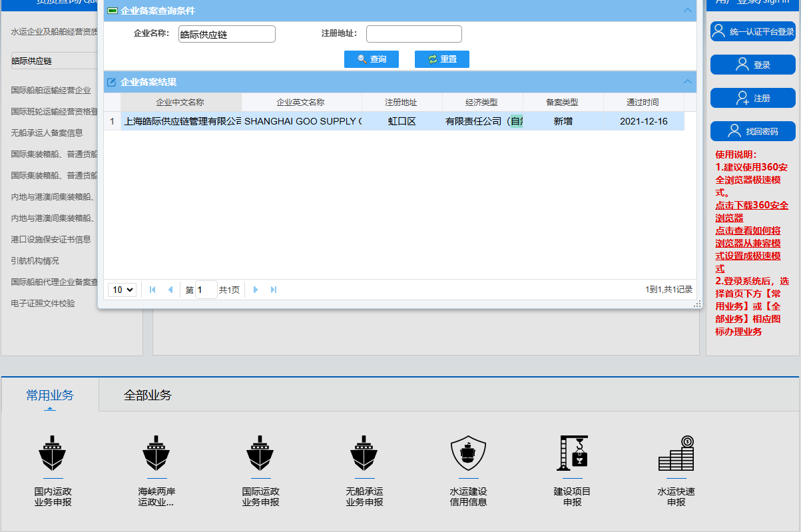The image size is (801, 532).
Task: Click the 重置 reset button
Action: pos(441,59)
